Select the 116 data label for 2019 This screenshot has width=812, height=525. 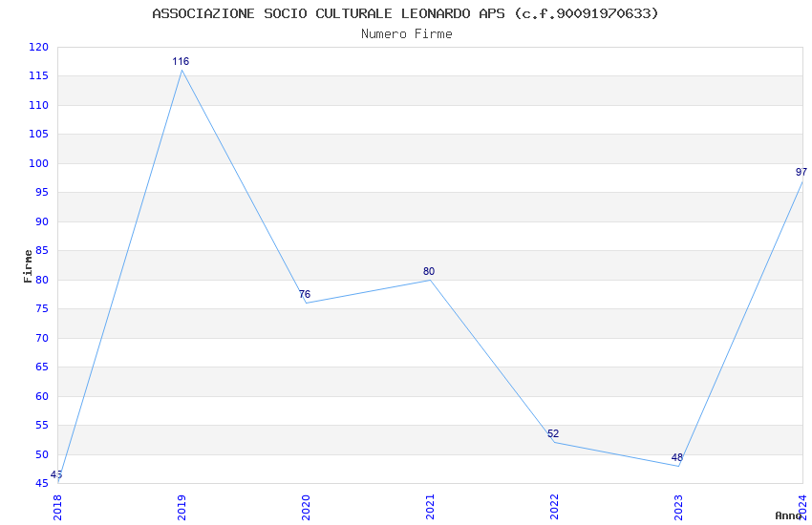181,61
